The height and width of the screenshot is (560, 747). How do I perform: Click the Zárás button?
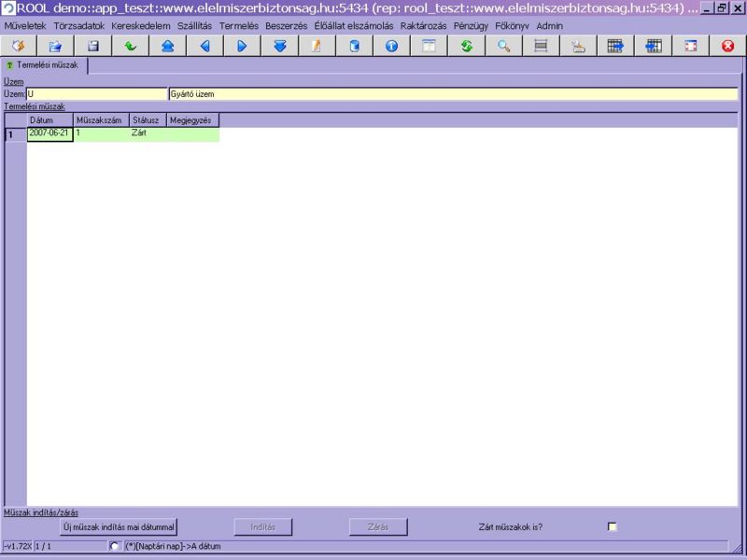click(x=378, y=527)
